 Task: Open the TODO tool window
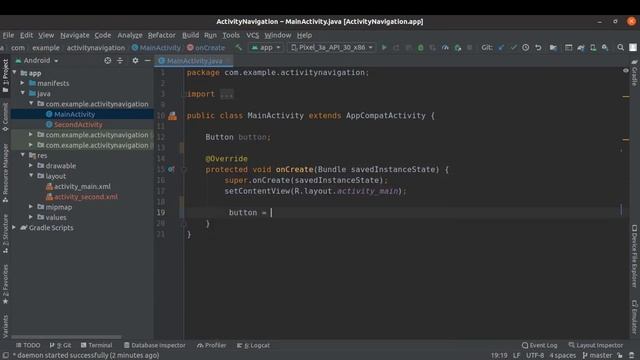(28, 345)
